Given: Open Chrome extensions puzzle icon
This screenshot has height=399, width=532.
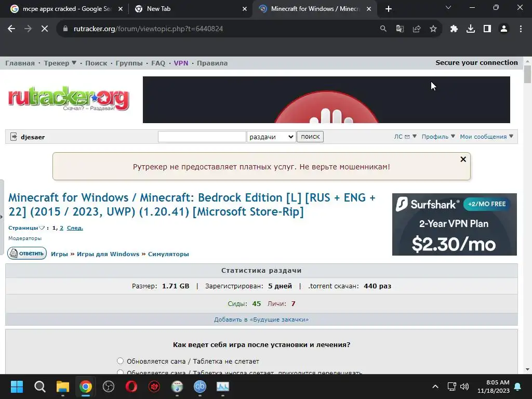Looking at the screenshot, I should click(x=454, y=29).
